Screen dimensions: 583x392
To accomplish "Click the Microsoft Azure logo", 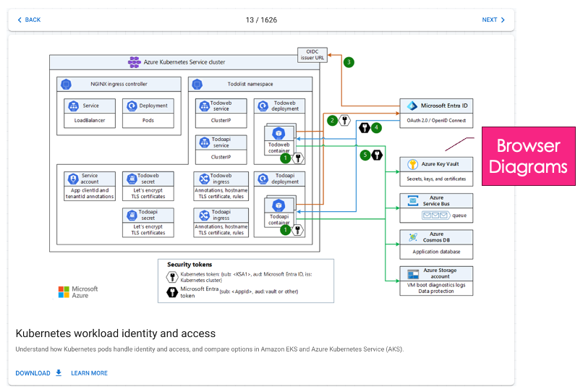I will coord(78,292).
